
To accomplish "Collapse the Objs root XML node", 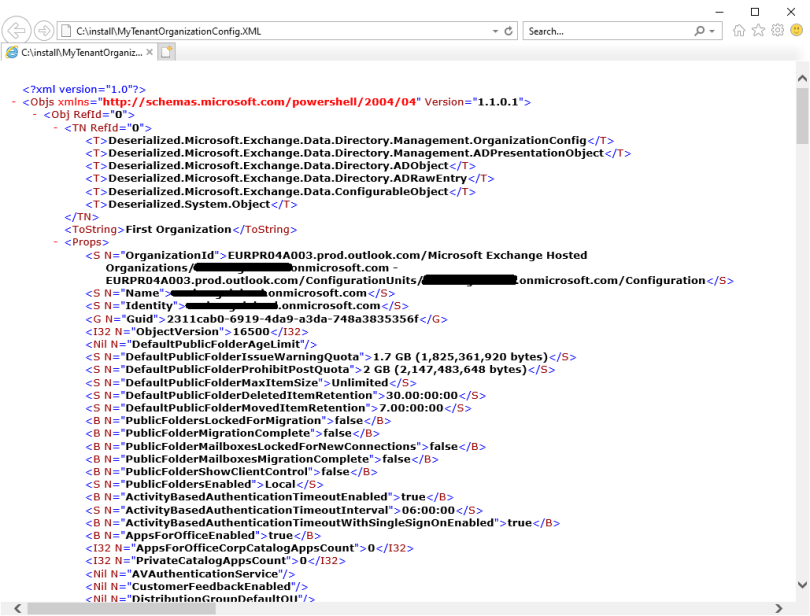I will pos(14,102).
